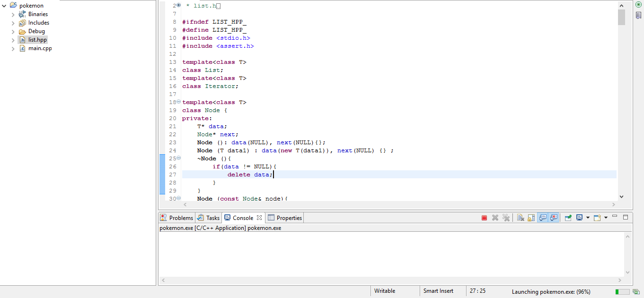Collapse the ~Node destructor fold at line 25
Viewport: 644px width, 298px height.
[x=178, y=158]
